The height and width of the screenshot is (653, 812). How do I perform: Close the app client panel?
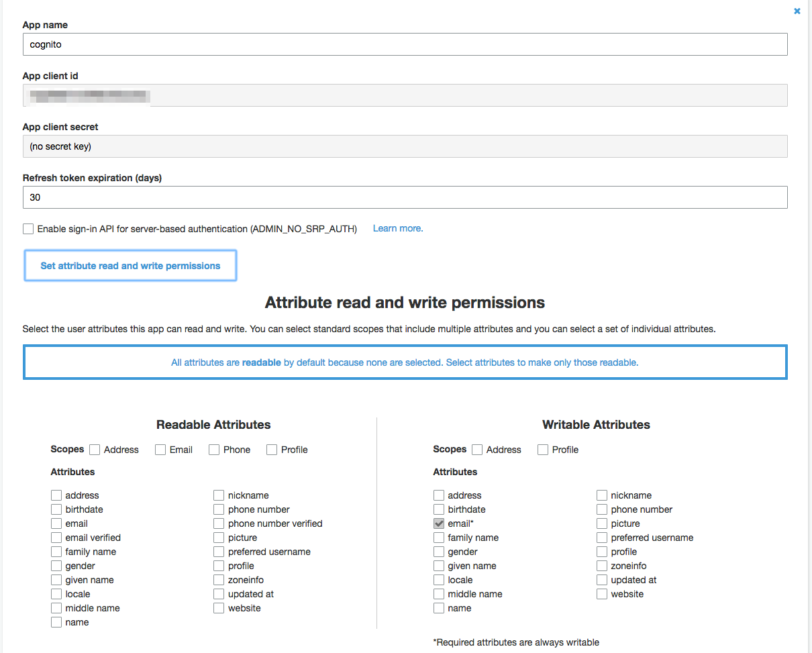coord(797,11)
